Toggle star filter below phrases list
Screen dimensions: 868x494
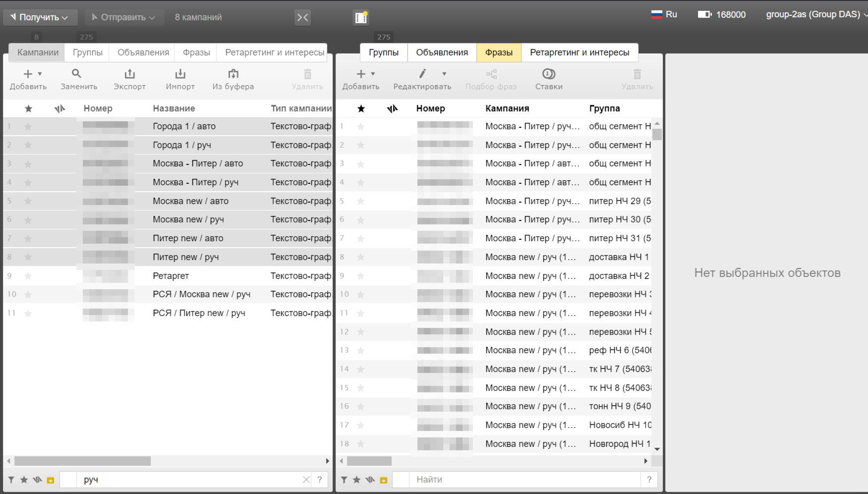[356, 480]
